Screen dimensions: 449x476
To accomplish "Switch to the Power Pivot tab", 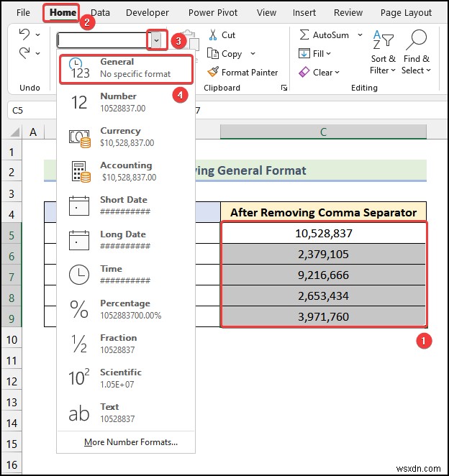I will [x=213, y=12].
